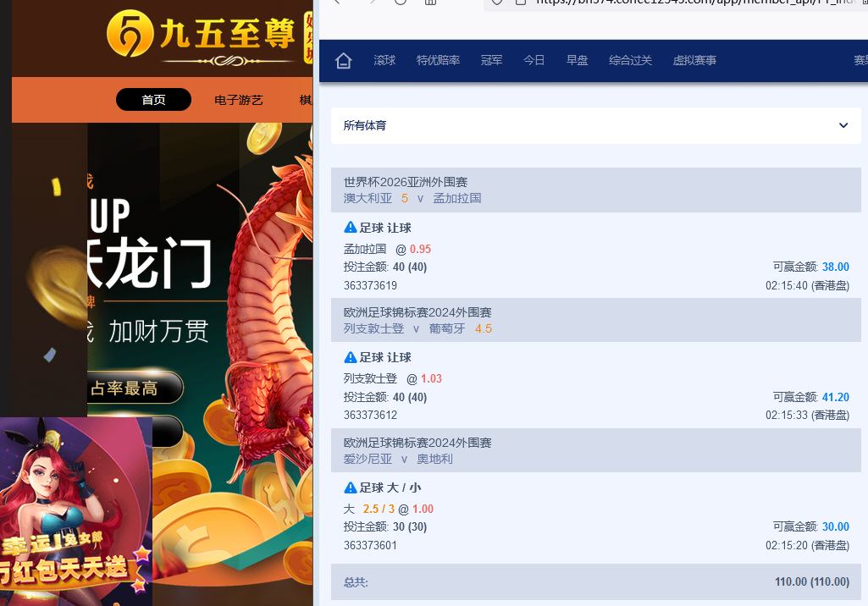Click the winnable amount 30.00
The image size is (868, 606).
click(835, 526)
